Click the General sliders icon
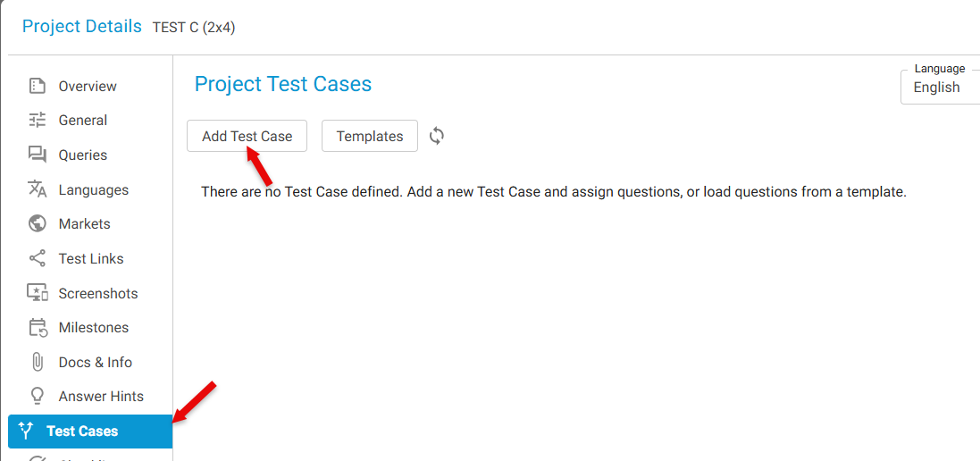The height and width of the screenshot is (461, 980). [38, 120]
